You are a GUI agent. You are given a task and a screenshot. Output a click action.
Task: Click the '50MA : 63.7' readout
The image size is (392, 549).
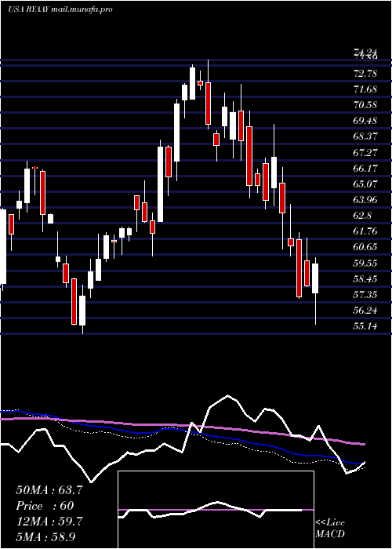point(49,490)
